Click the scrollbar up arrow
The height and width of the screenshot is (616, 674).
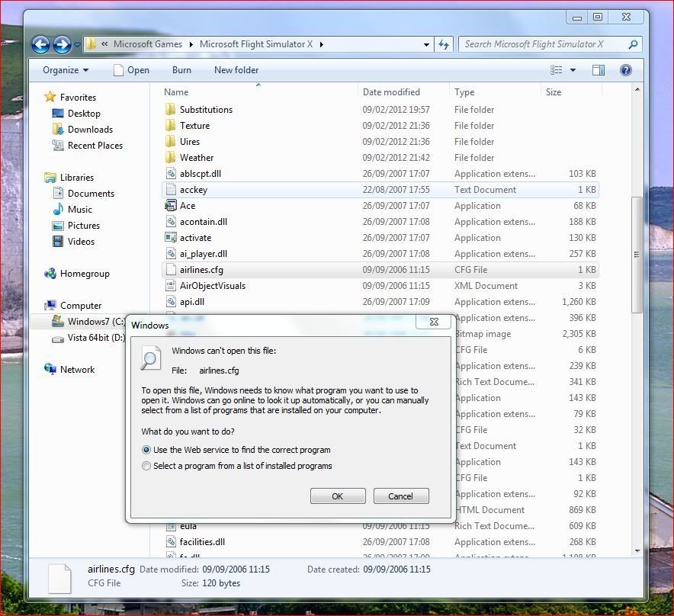(637, 89)
